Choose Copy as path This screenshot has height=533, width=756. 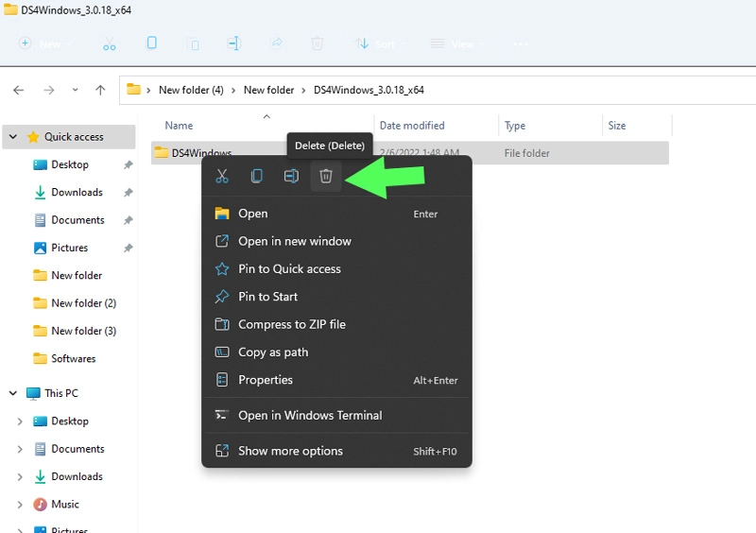click(336, 352)
